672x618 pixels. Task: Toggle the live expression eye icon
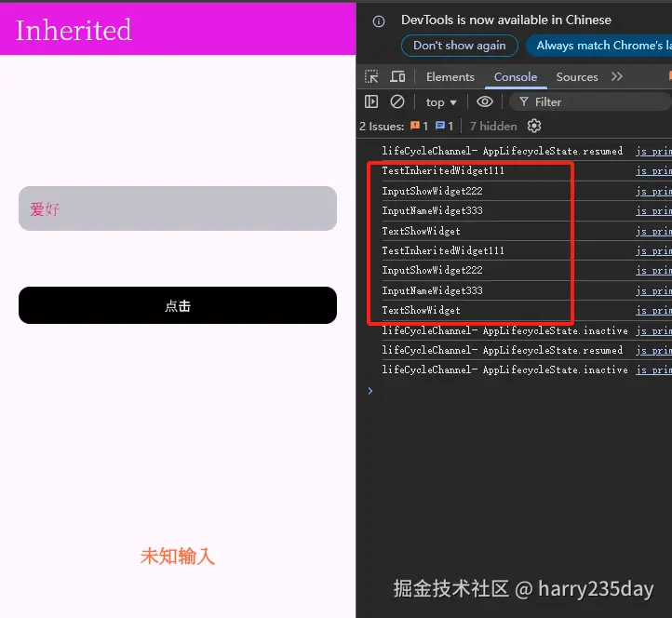pyautogui.click(x=485, y=101)
